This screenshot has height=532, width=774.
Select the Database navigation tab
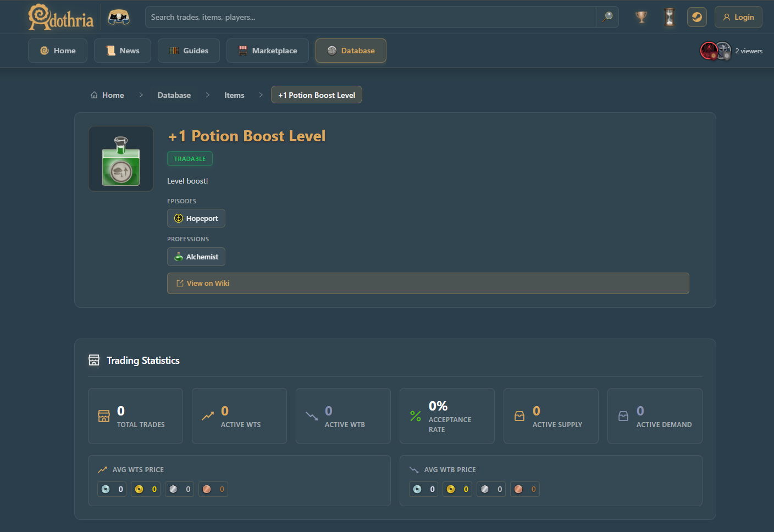click(351, 51)
